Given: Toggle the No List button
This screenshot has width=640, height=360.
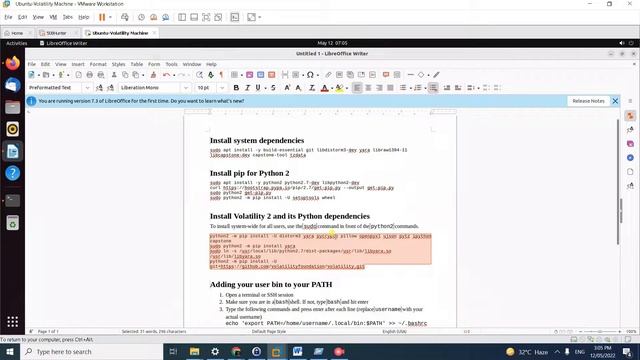Looking at the screenshot, I should click(x=433, y=88).
